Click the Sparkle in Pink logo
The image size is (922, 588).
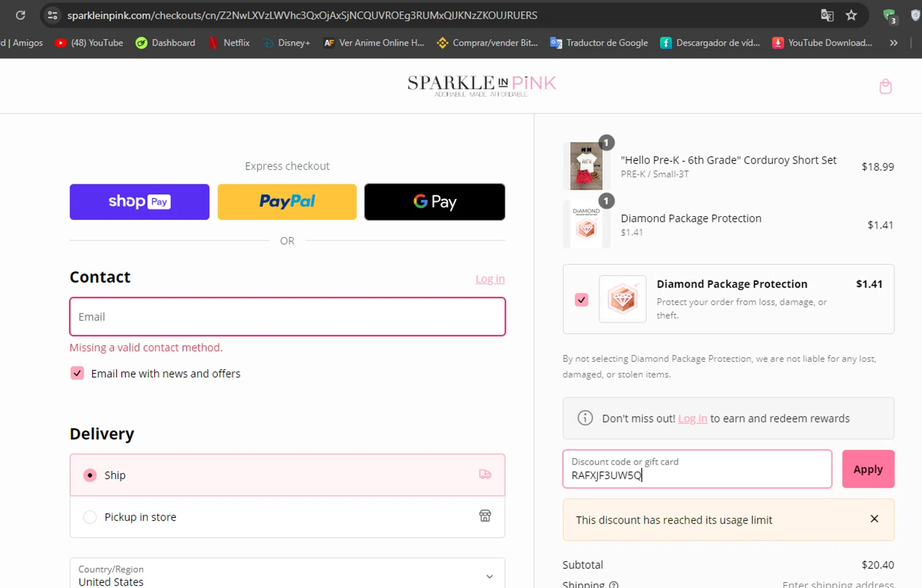click(482, 85)
